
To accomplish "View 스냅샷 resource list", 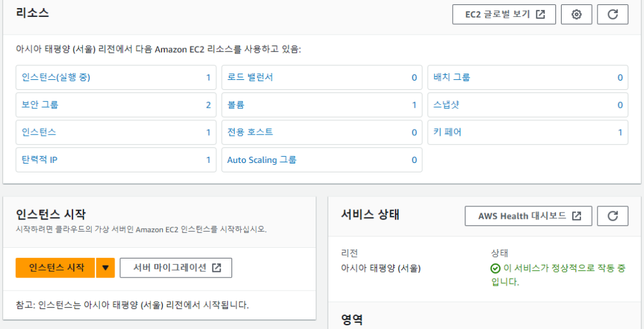I will [447, 105].
